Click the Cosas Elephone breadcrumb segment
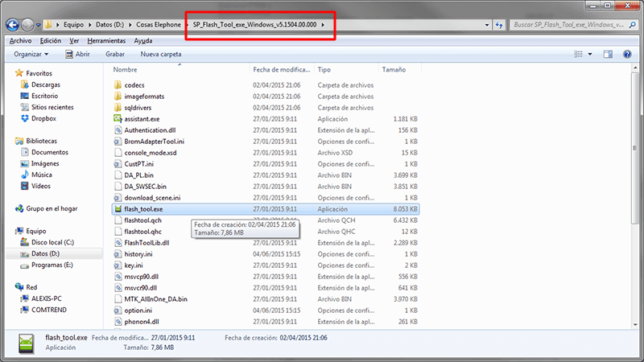 pyautogui.click(x=159, y=25)
